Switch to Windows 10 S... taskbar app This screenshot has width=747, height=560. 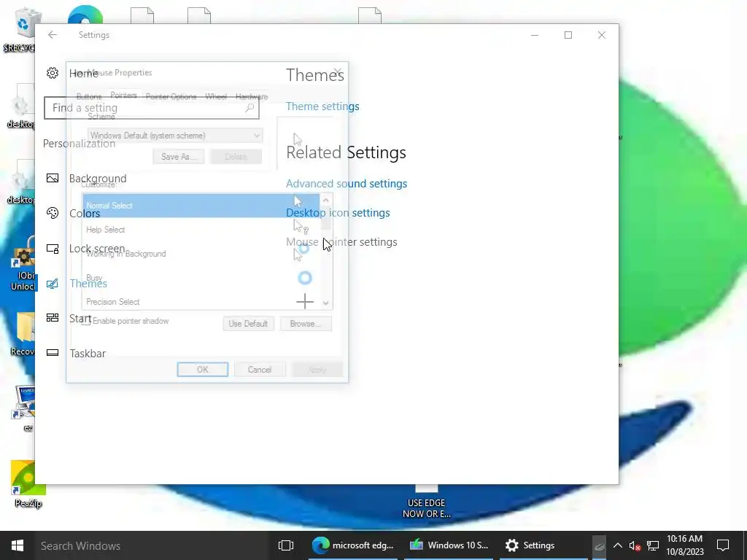click(x=448, y=545)
